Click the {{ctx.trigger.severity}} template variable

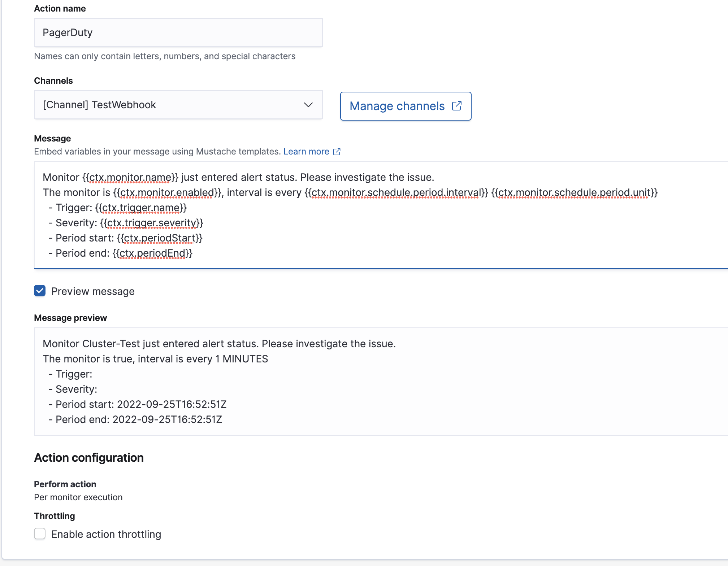click(152, 223)
